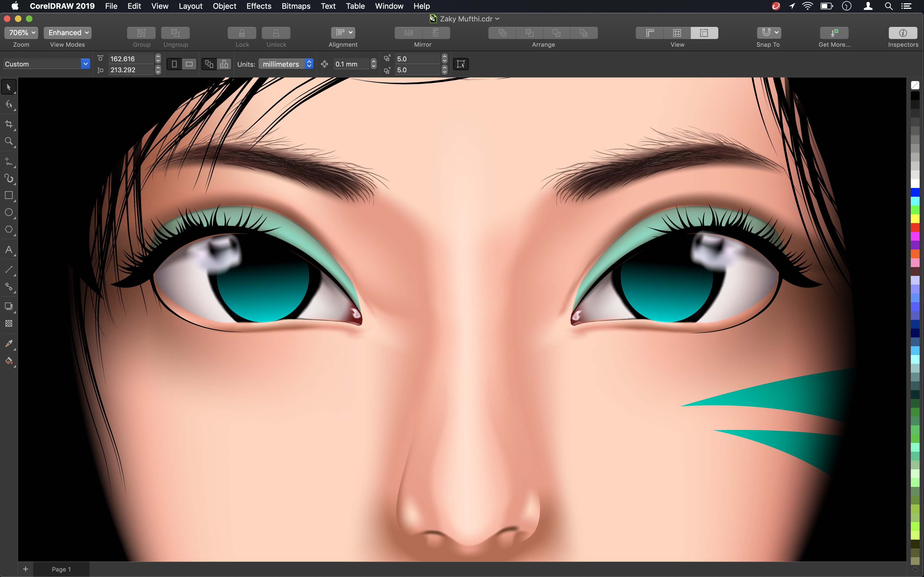924x577 pixels.
Task: Click the Effects menu item
Action: pos(259,6)
